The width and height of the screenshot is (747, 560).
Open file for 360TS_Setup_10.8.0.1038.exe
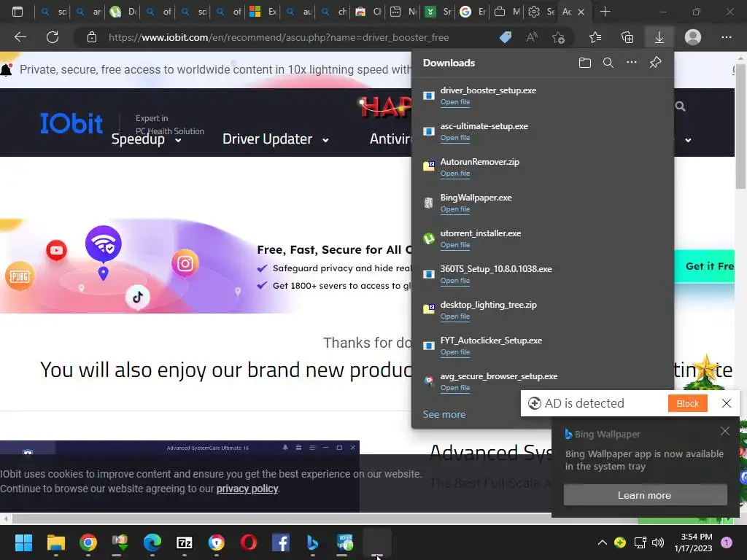point(455,281)
